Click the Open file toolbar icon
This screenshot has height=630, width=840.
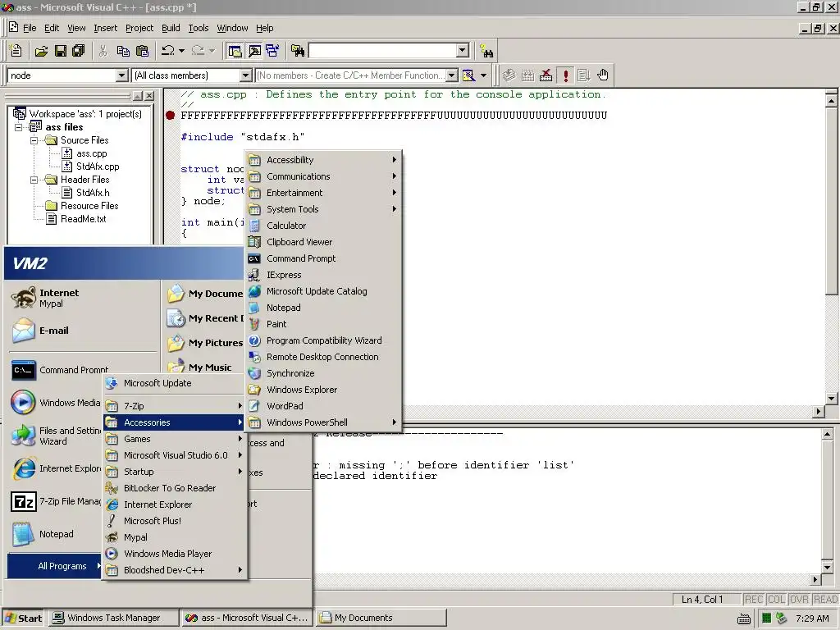pyautogui.click(x=41, y=51)
